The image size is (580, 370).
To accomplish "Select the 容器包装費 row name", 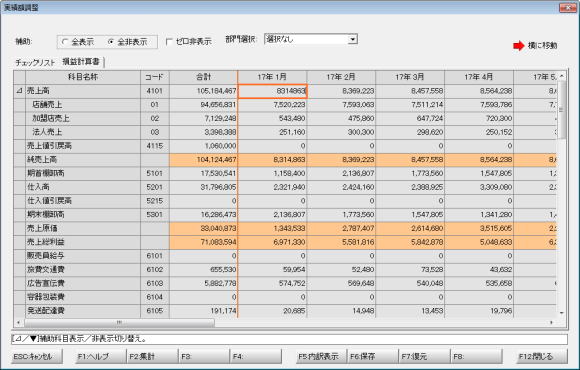I will [x=45, y=297].
